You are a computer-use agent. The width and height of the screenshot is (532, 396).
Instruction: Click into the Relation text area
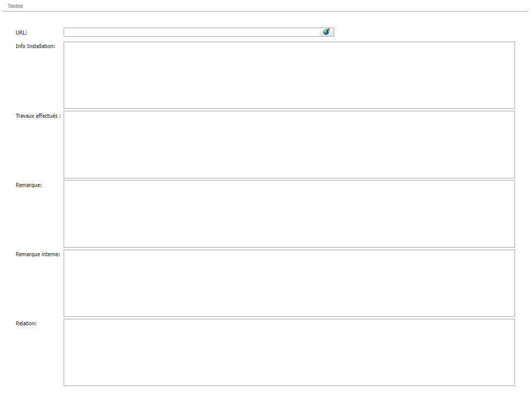[x=289, y=352]
